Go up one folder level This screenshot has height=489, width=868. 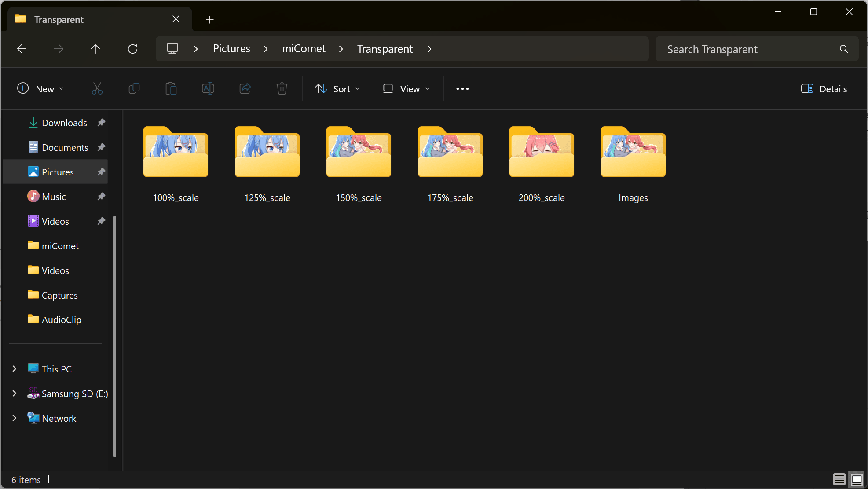[95, 49]
